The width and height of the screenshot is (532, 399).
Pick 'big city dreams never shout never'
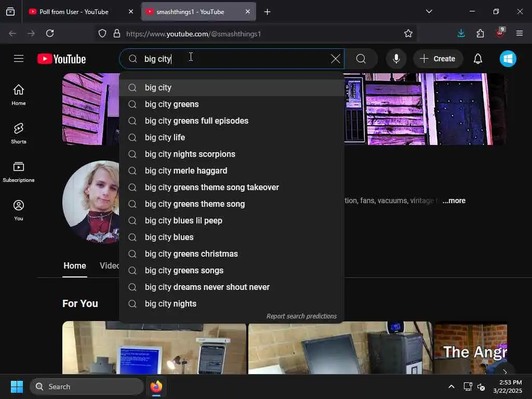click(232, 287)
